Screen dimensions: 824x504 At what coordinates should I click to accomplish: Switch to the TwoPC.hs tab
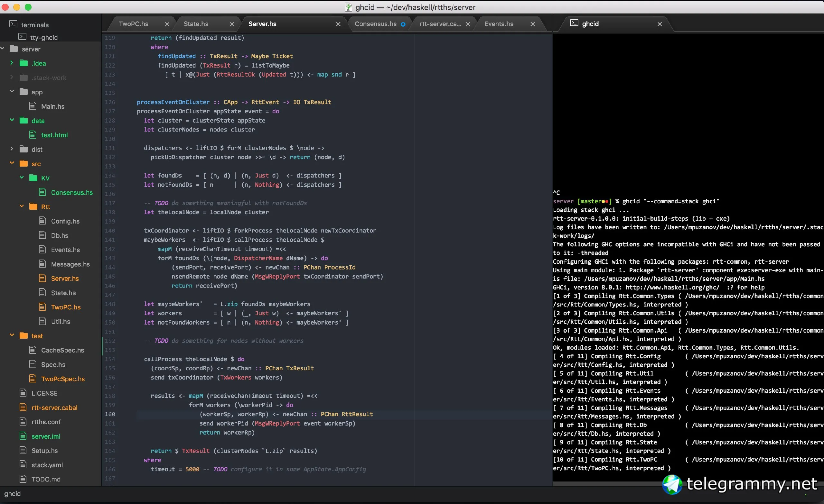(134, 24)
